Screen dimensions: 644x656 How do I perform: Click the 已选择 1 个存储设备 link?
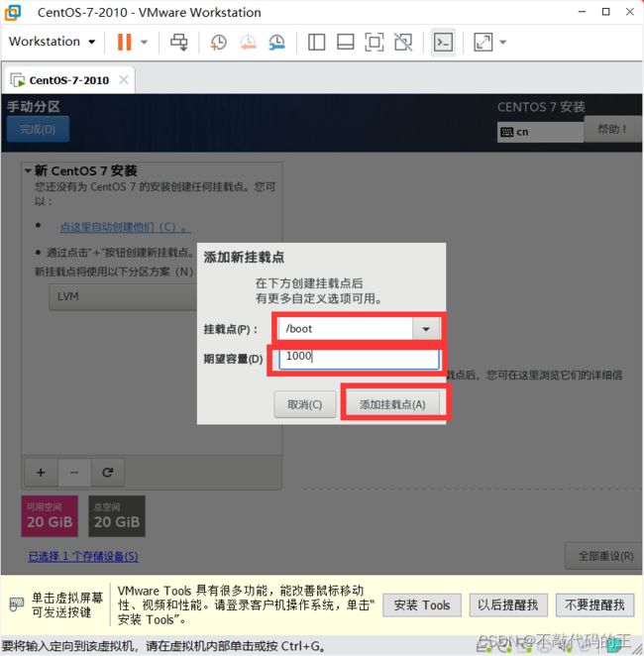[x=83, y=556]
